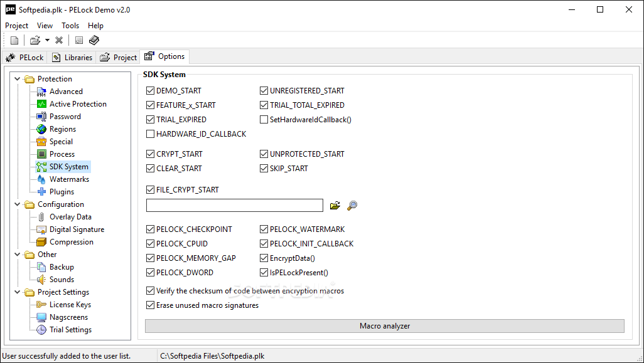Open the dropdown arrow beside Open project
644x363 pixels.
pyautogui.click(x=47, y=40)
